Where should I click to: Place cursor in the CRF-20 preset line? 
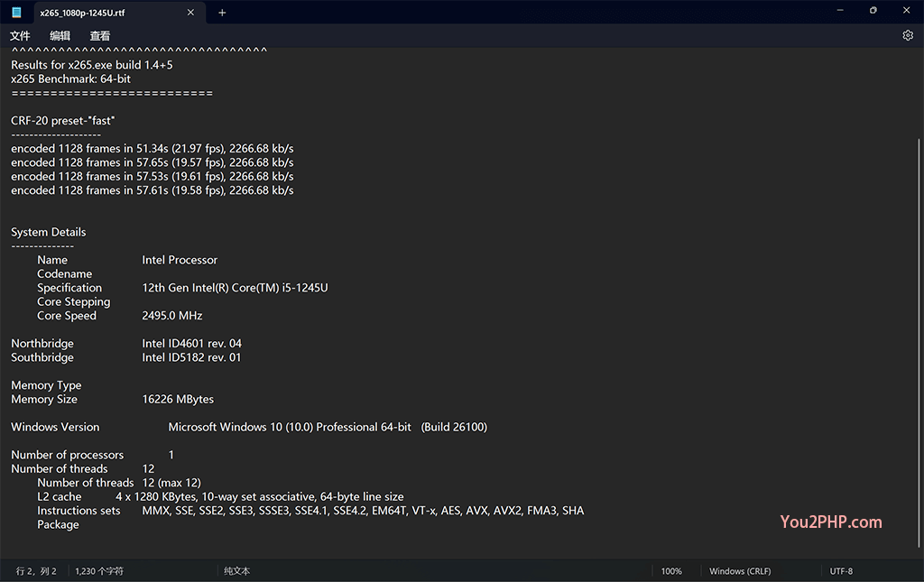63,120
